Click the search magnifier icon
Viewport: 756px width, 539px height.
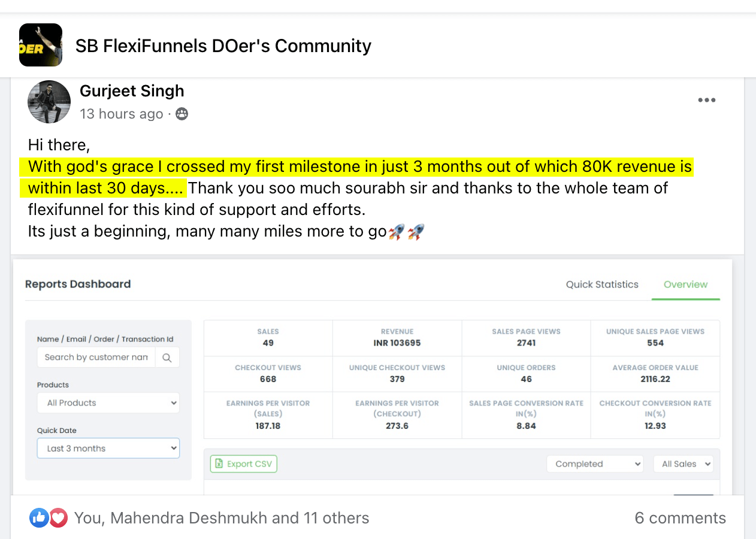pos(167,358)
